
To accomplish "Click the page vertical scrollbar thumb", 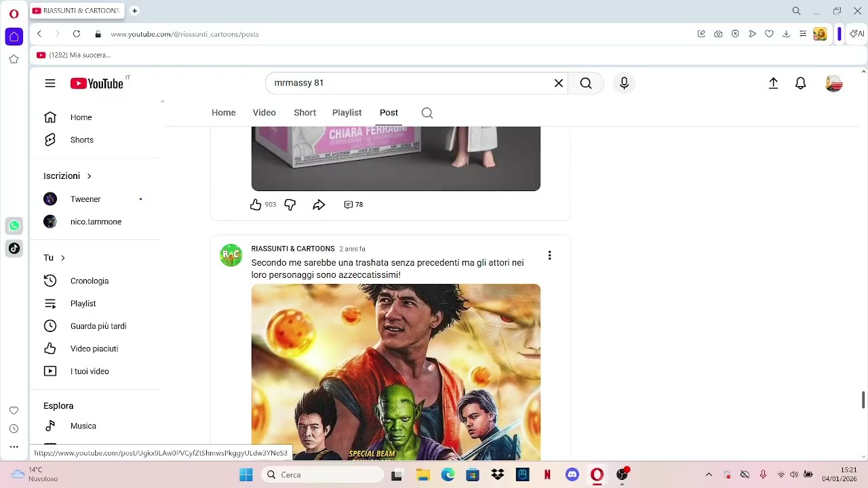I will [863, 400].
